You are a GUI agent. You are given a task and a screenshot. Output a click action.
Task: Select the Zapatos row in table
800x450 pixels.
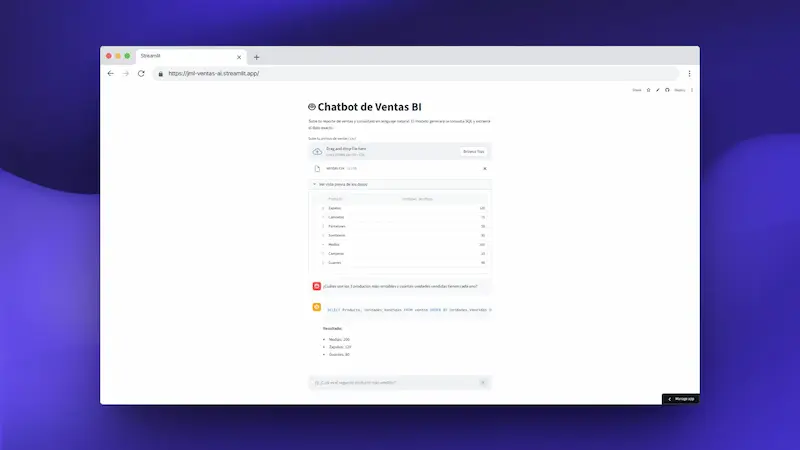(x=400, y=208)
